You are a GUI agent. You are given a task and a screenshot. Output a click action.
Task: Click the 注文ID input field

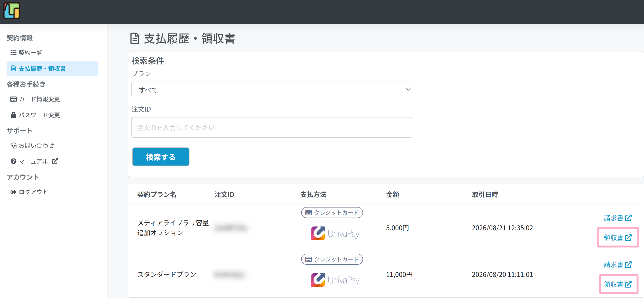[x=271, y=127]
